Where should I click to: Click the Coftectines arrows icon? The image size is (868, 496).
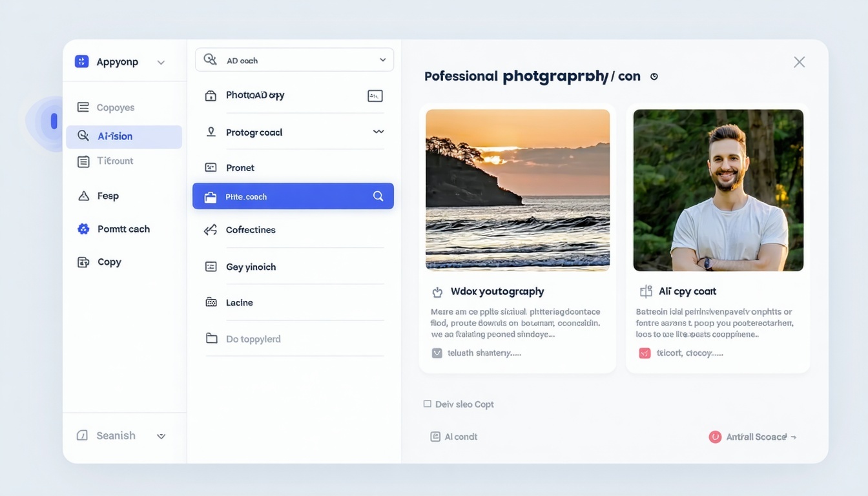[211, 229]
